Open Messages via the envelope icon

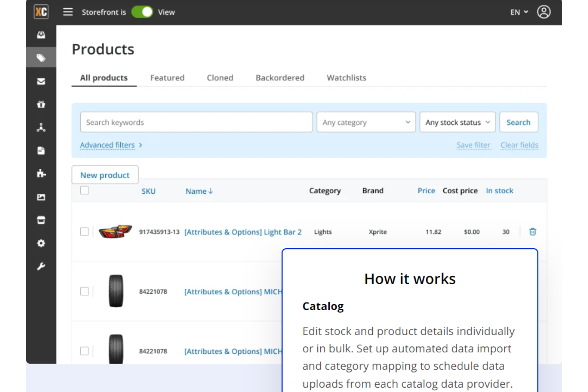pyautogui.click(x=41, y=81)
